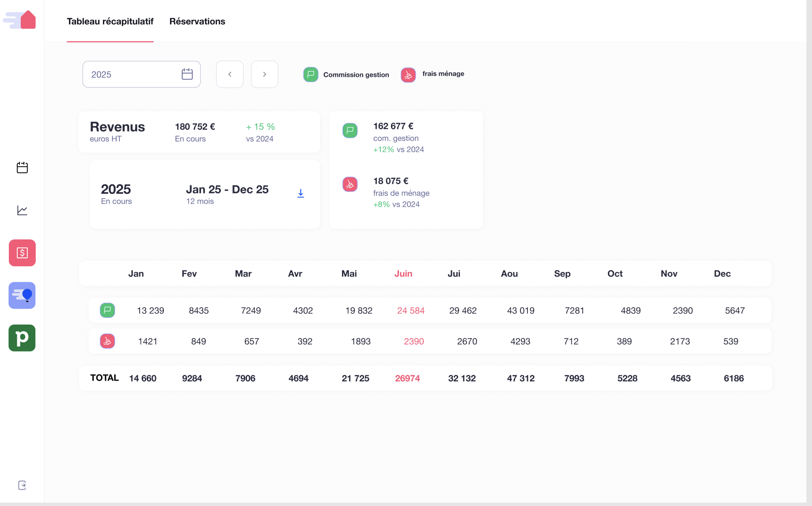
Task: Open the blue lightbulb app sidebar icon
Action: (22, 295)
